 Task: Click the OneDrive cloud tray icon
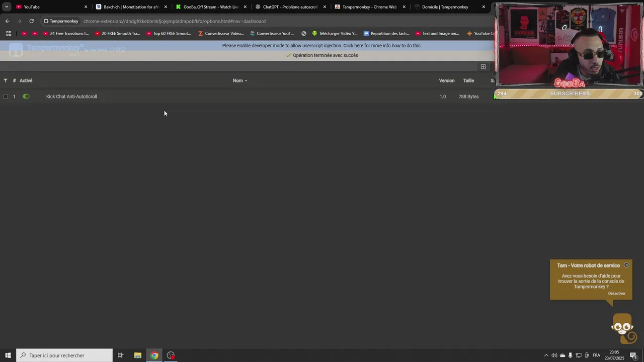562,355
